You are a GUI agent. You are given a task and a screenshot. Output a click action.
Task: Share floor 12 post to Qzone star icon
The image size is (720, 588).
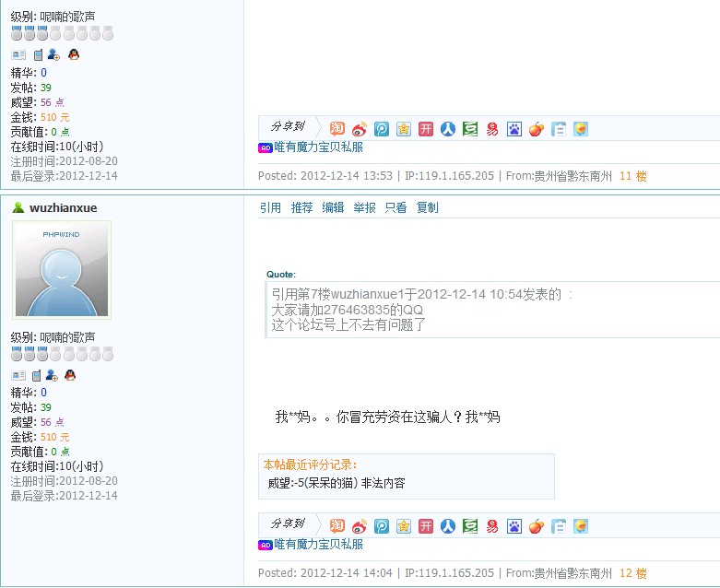(x=404, y=526)
